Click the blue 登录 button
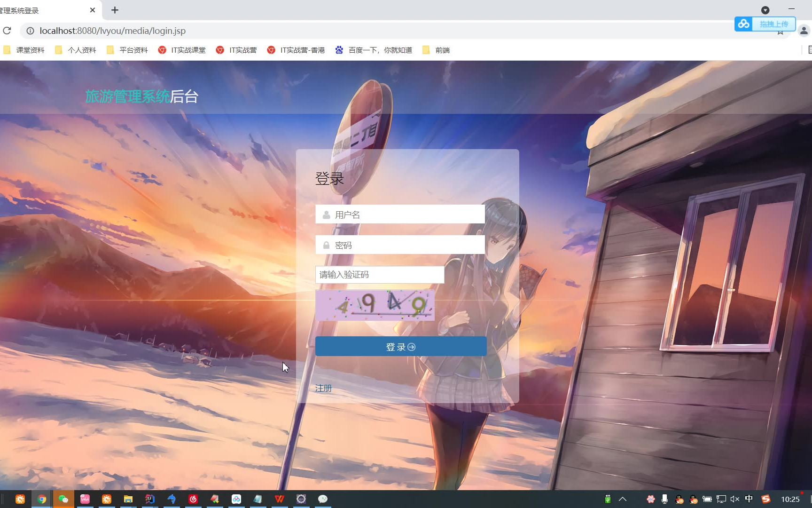This screenshot has width=812, height=508. [401, 347]
